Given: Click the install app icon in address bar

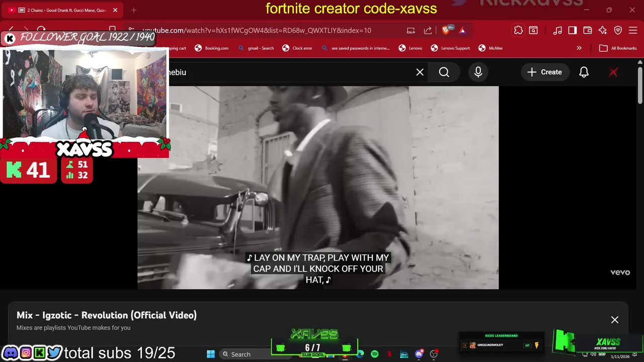Looking at the screenshot, I should pos(411,30).
